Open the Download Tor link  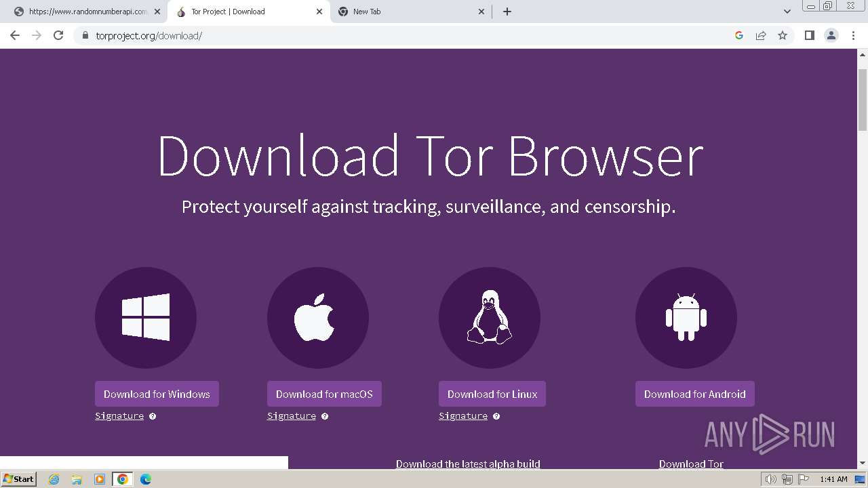(691, 464)
